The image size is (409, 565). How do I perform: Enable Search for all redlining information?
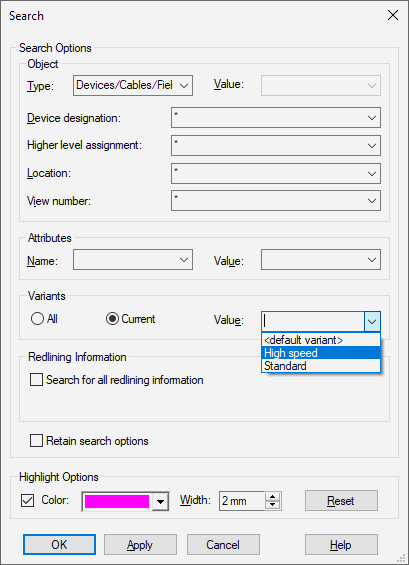(x=36, y=380)
